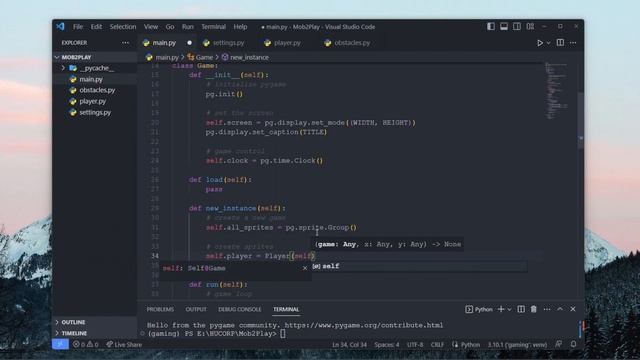Click main.py in the breadcrumb

pyautogui.click(x=167, y=57)
